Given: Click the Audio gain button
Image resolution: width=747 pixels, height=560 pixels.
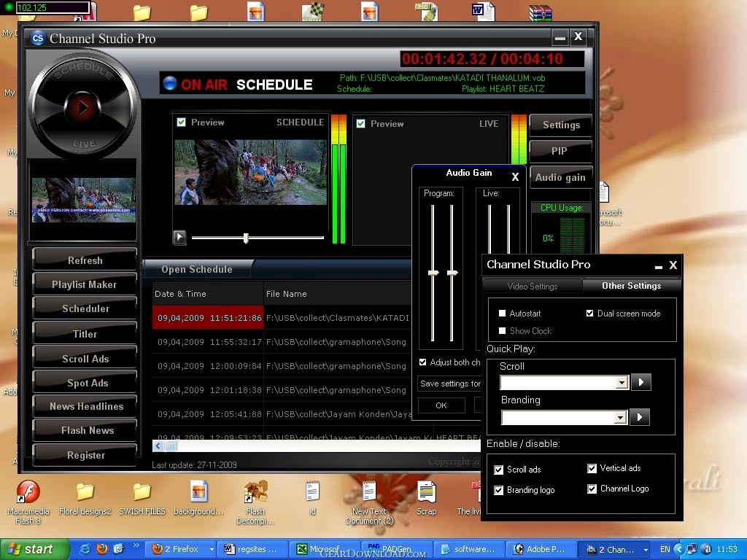Looking at the screenshot, I should tap(560, 178).
